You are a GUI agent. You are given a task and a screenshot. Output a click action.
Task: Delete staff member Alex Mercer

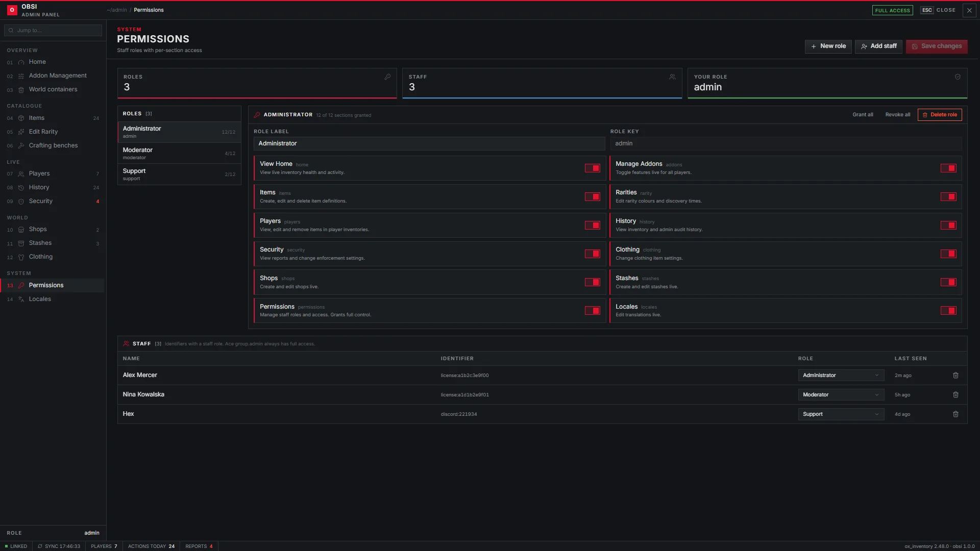(x=955, y=375)
